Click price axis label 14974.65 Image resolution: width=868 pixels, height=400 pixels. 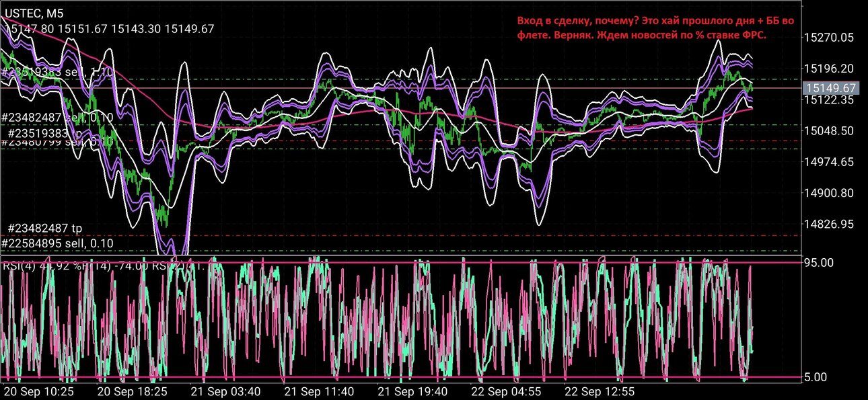[x=830, y=161]
